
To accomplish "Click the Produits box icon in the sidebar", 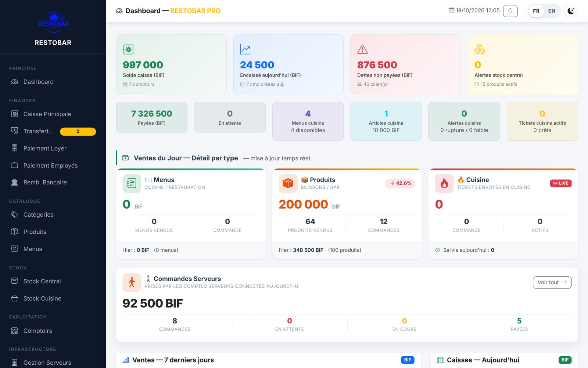I will [14, 232].
